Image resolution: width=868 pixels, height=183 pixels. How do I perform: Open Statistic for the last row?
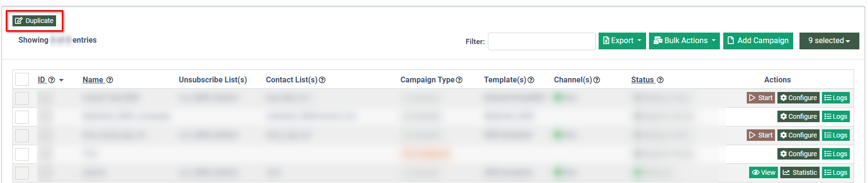pos(799,172)
